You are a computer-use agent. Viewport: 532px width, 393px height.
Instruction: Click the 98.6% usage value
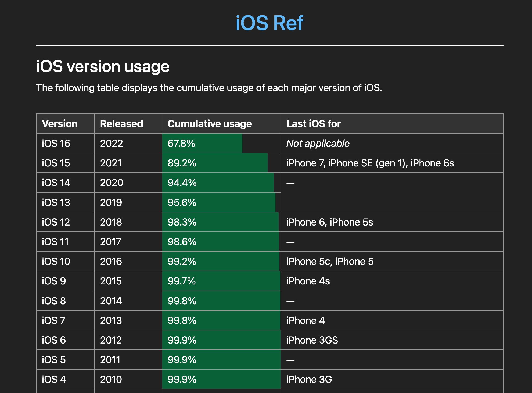tap(182, 242)
